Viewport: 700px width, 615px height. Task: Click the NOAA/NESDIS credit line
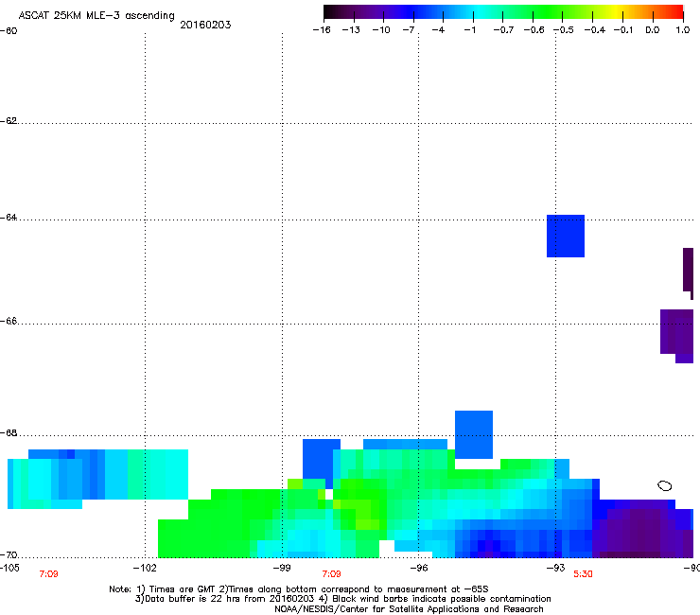[409, 609]
